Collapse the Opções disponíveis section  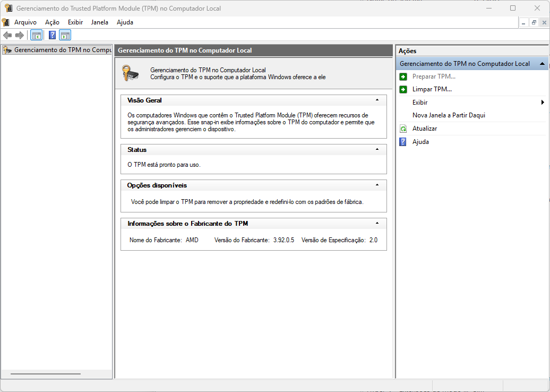377,185
